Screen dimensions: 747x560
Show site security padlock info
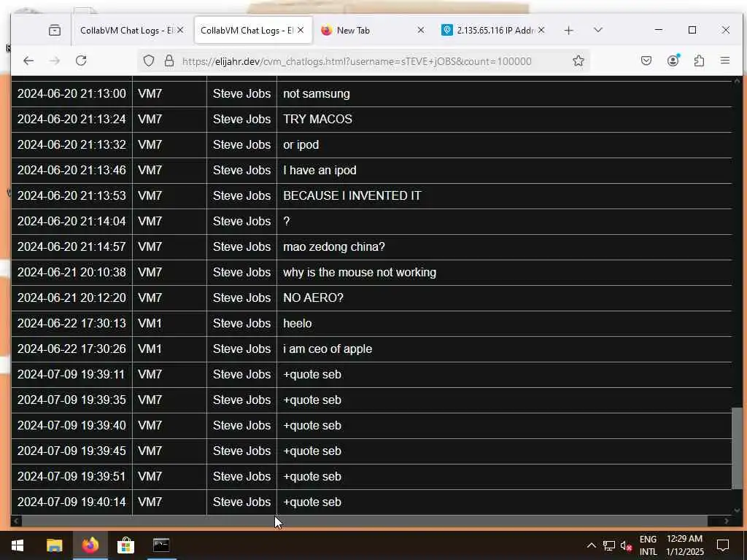pyautogui.click(x=169, y=61)
